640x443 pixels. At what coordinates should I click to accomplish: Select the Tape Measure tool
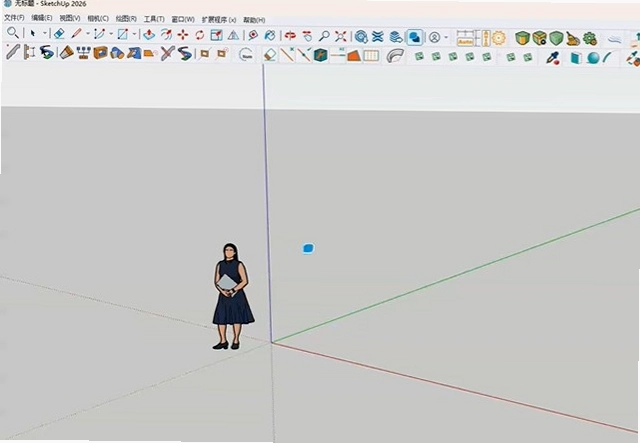[253, 36]
